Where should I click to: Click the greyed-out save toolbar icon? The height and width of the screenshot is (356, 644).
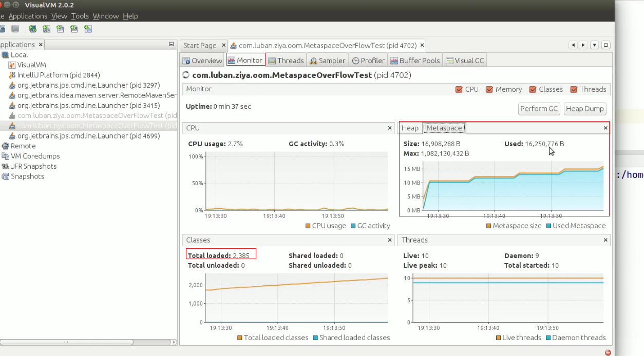15,29
